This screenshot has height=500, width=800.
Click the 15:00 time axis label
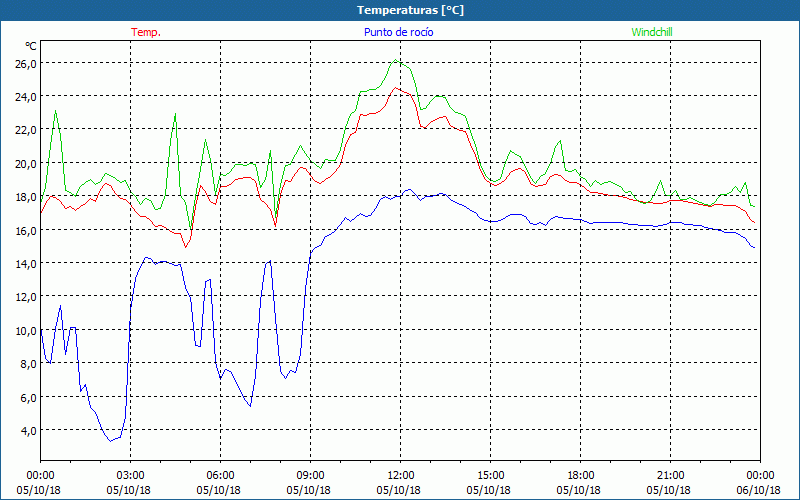(491, 476)
